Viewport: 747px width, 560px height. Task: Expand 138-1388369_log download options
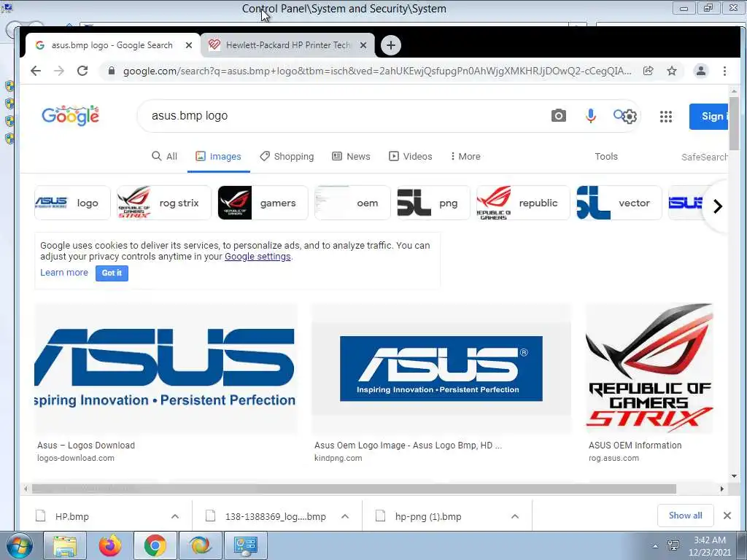(x=345, y=516)
